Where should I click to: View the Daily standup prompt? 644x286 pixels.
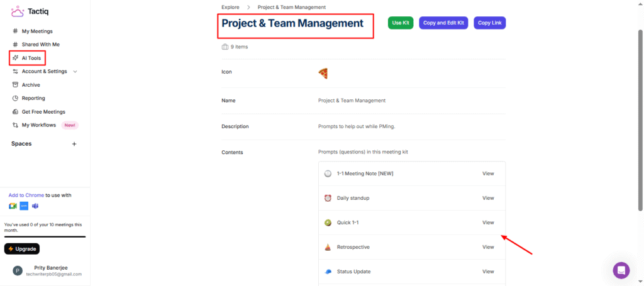(x=487, y=198)
